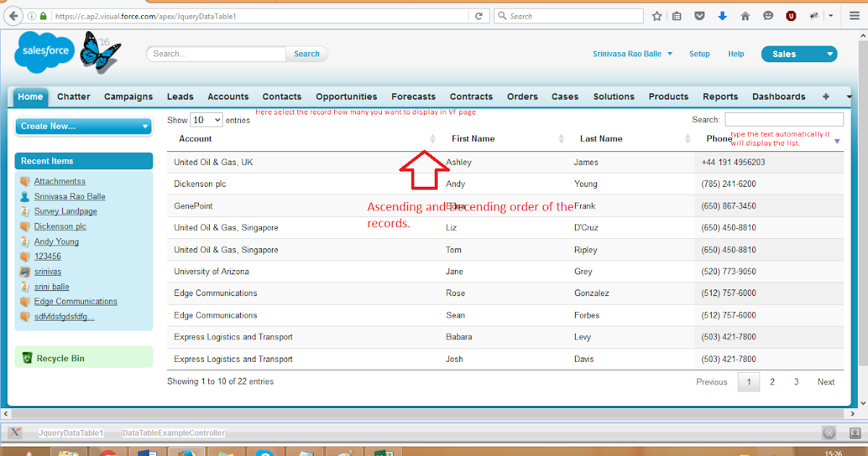Open the Chatter tab
Image resolution: width=868 pixels, height=456 pixels.
coord(74,96)
